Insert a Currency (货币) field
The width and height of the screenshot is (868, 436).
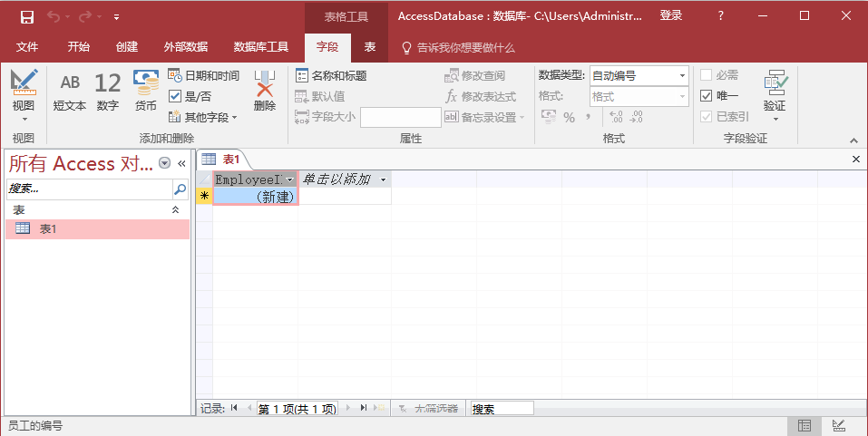coord(145,92)
